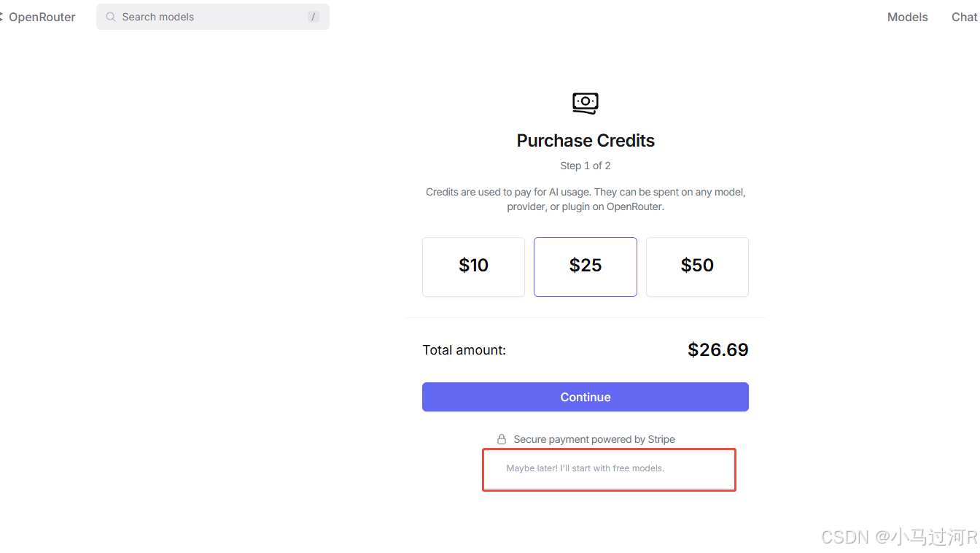The width and height of the screenshot is (980, 553).
Task: Click the Continue button
Action: click(x=586, y=397)
